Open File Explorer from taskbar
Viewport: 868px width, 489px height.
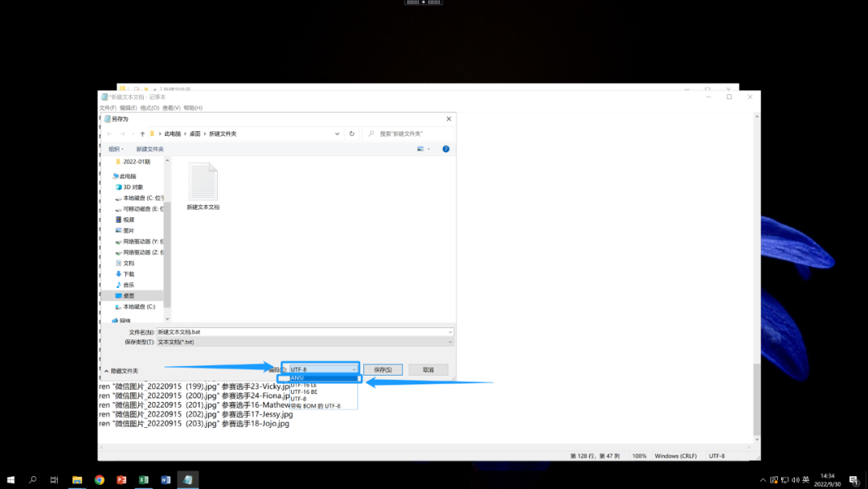click(x=77, y=479)
